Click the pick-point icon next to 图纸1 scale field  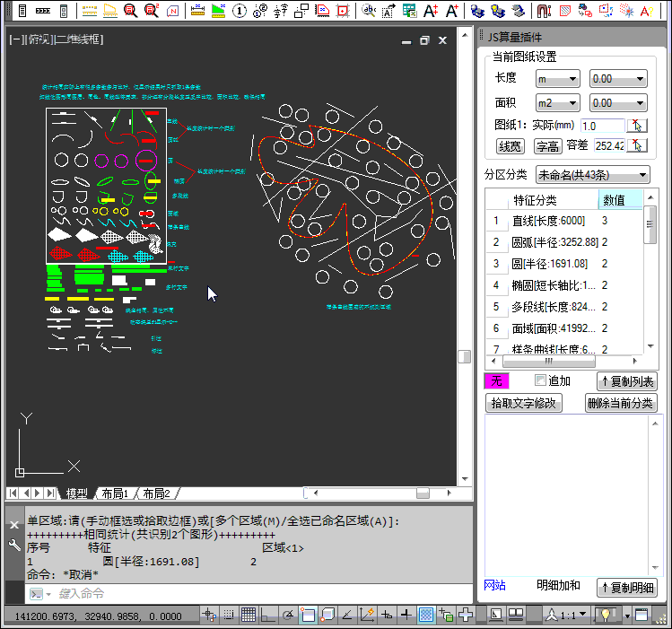pos(636,126)
